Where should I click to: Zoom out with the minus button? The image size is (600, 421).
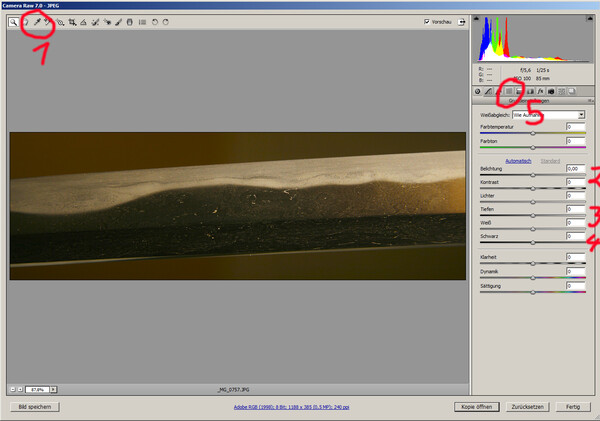point(13,389)
